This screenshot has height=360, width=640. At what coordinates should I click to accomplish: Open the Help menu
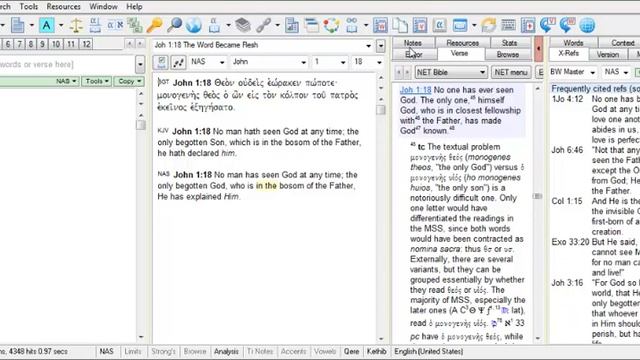pos(134,7)
